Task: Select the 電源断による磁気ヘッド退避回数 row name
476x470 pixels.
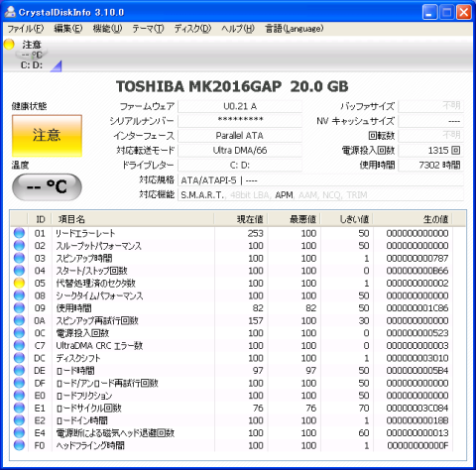Action: pos(115,433)
